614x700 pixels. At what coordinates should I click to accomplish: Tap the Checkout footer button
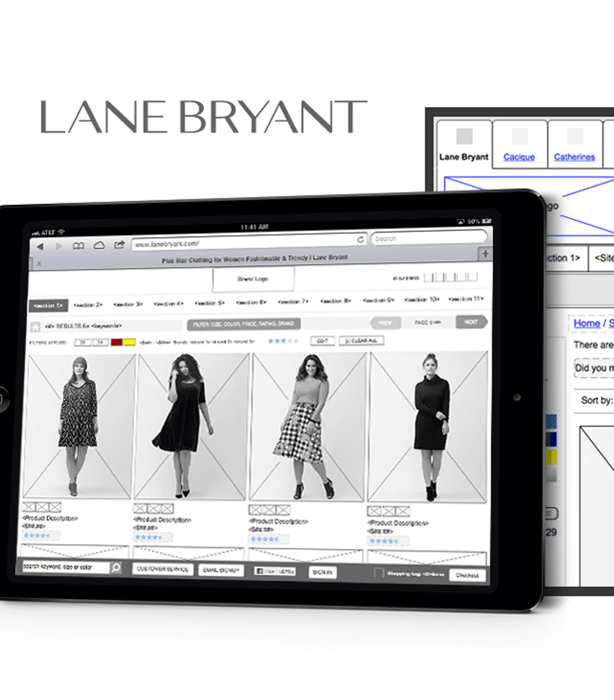click(x=467, y=575)
